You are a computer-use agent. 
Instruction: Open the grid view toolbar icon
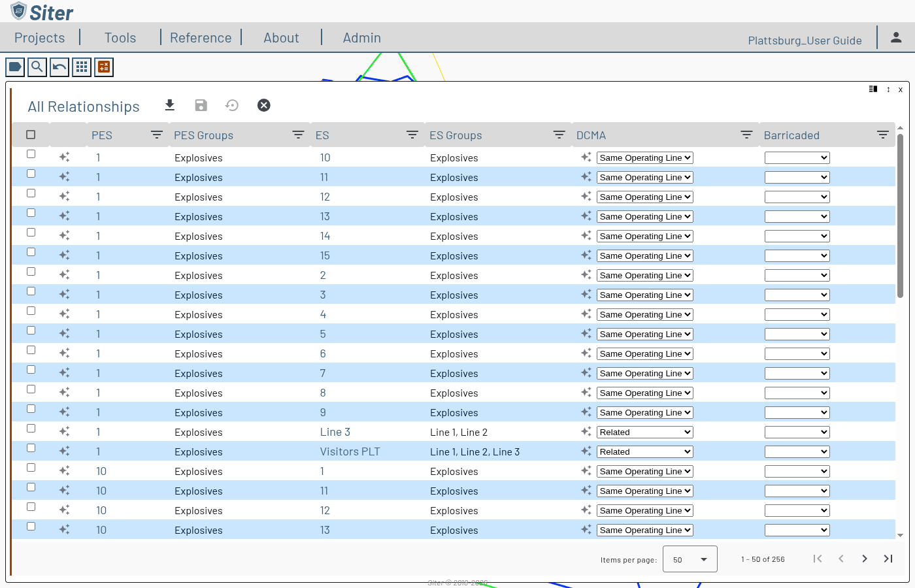(x=82, y=67)
